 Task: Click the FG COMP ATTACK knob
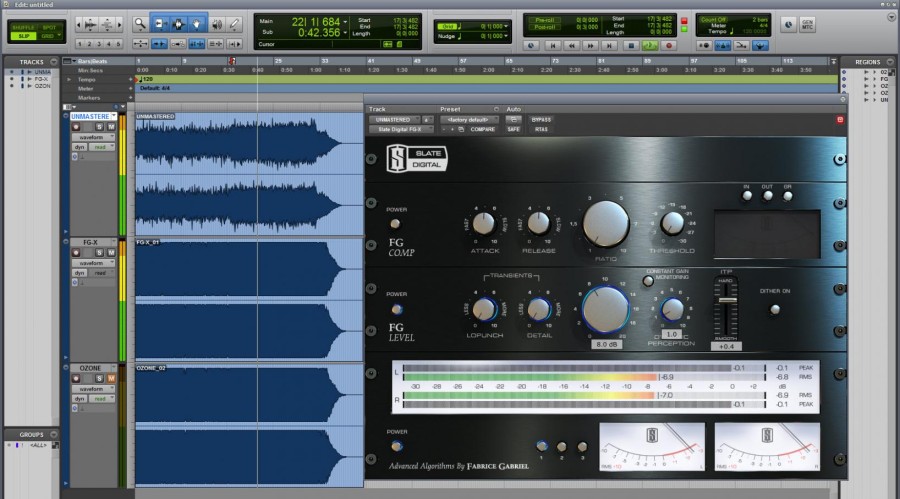(x=484, y=224)
